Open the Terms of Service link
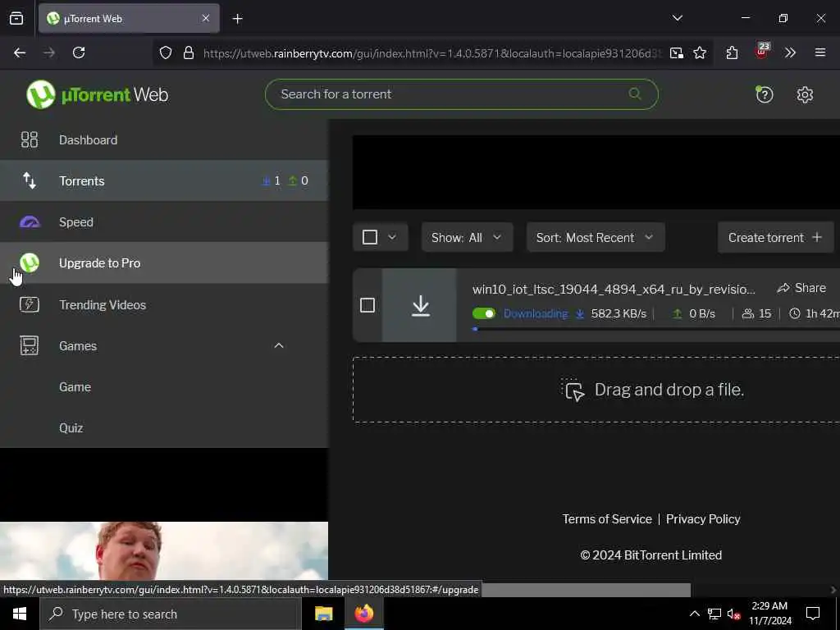The height and width of the screenshot is (630, 840). tap(607, 518)
